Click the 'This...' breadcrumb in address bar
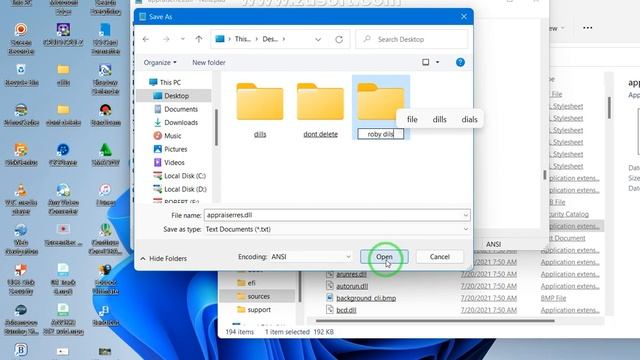Screen dimensions: 640x360 click(x=242, y=39)
